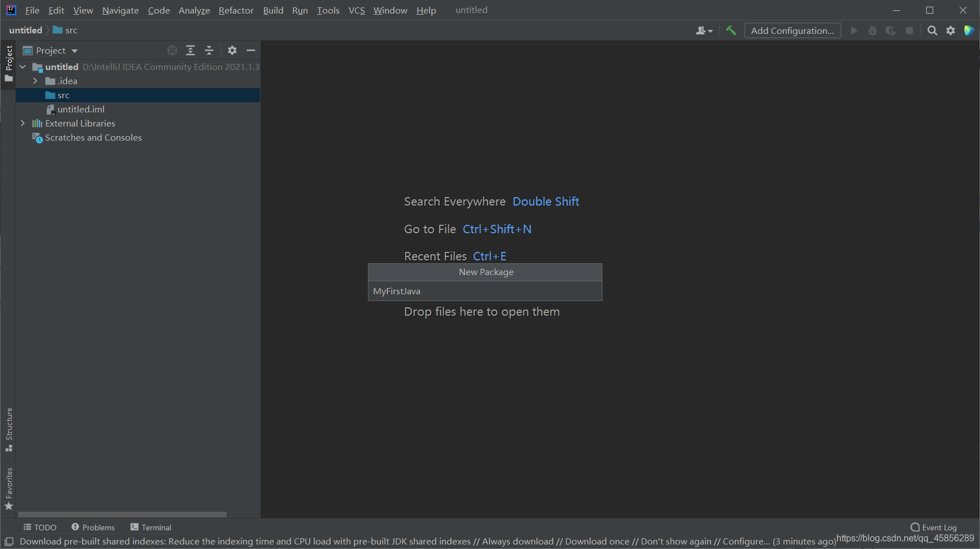Click the Project panel horizontal scrollbar
Viewport: 980px width, 549px height.
(122, 515)
